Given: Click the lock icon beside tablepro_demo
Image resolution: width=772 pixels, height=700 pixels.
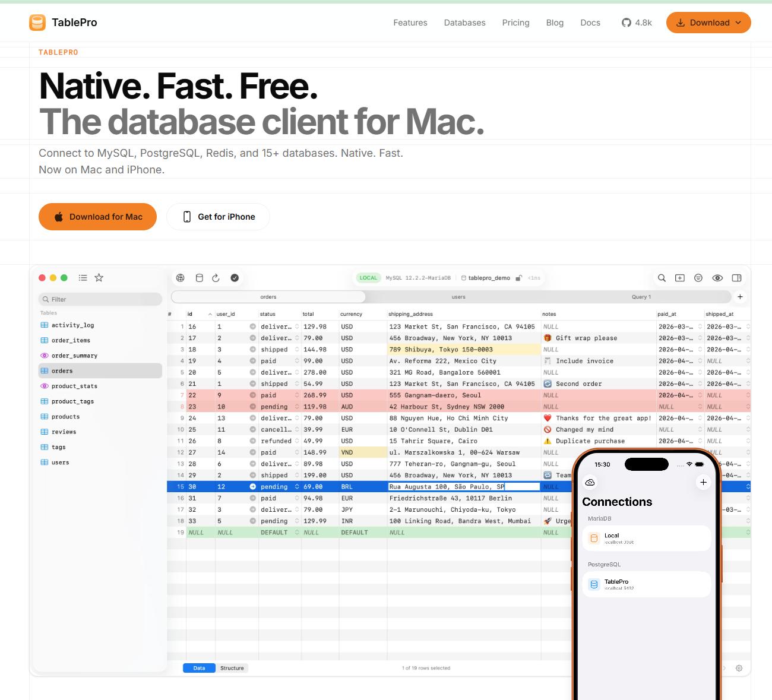Looking at the screenshot, I should 518,278.
